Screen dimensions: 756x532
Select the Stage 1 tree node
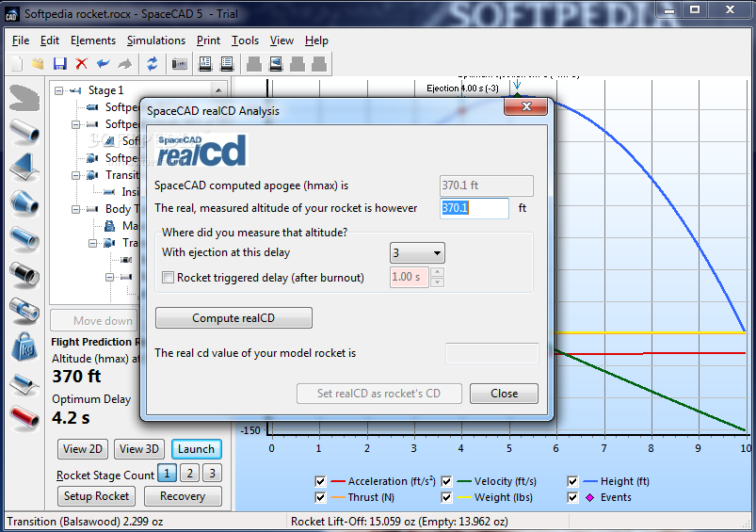pos(105,90)
